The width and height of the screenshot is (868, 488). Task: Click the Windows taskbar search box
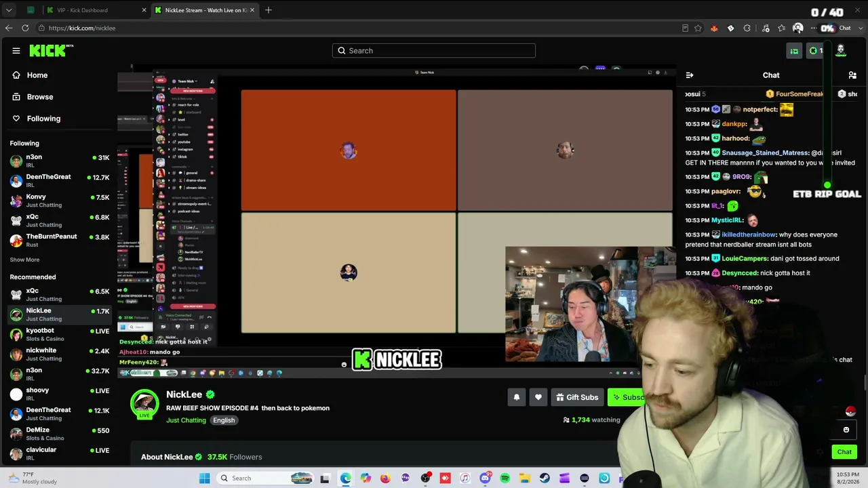coord(267,479)
